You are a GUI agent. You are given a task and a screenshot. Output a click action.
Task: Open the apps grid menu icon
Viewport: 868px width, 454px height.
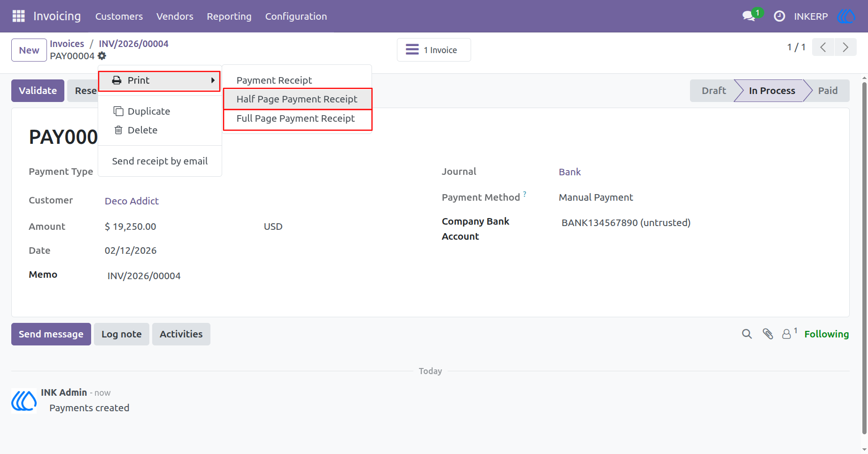(18, 16)
